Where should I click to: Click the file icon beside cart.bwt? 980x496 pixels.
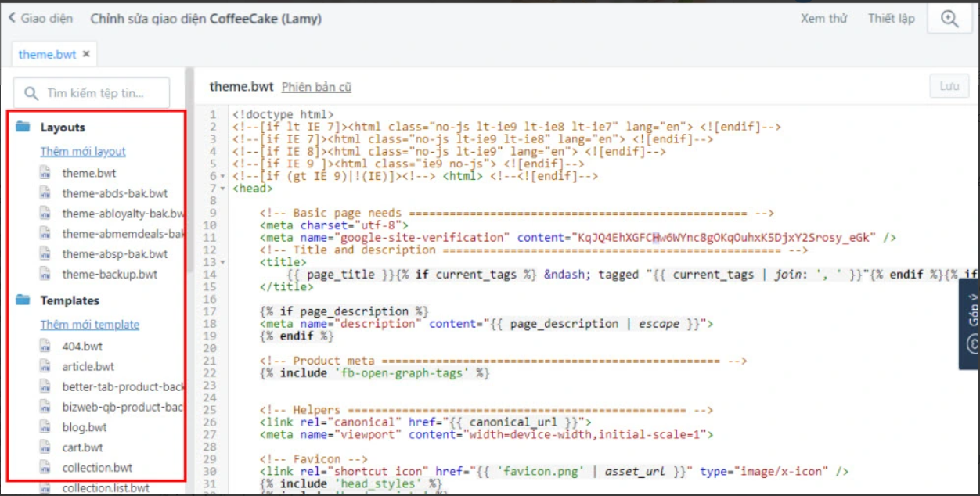click(x=45, y=447)
